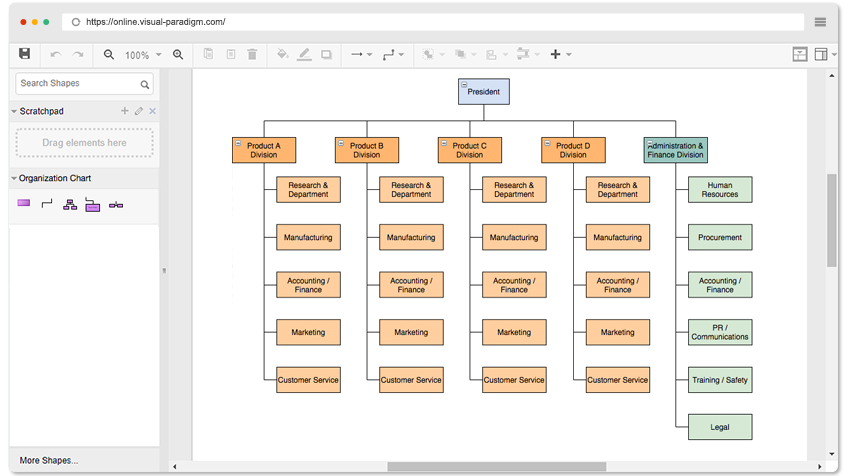Image resolution: width=848 pixels, height=476 pixels.
Task: Click the Save diagram icon
Action: click(25, 54)
